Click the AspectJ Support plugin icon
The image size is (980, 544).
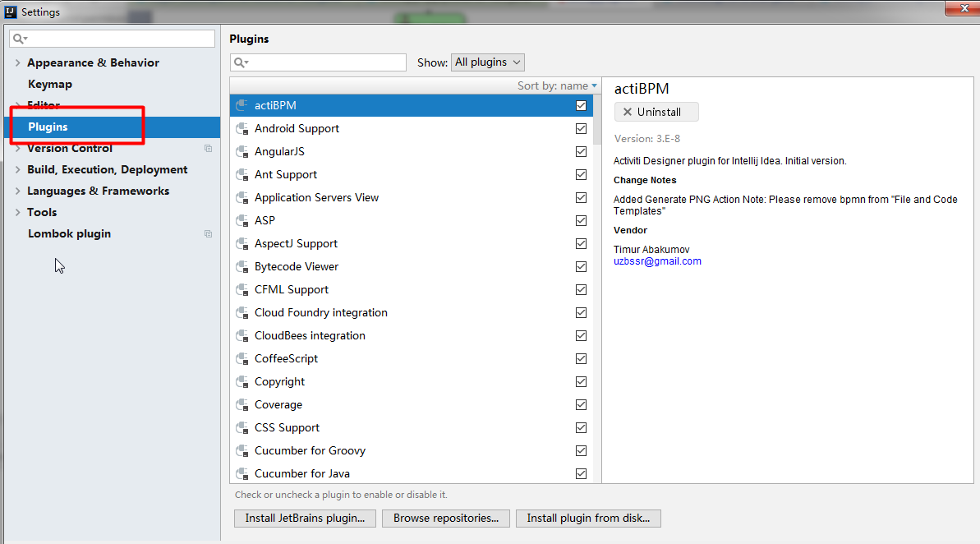tap(242, 244)
